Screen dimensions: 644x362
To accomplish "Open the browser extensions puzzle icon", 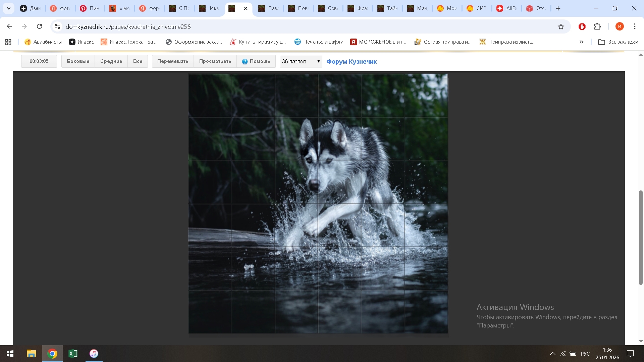I will click(x=597, y=26).
